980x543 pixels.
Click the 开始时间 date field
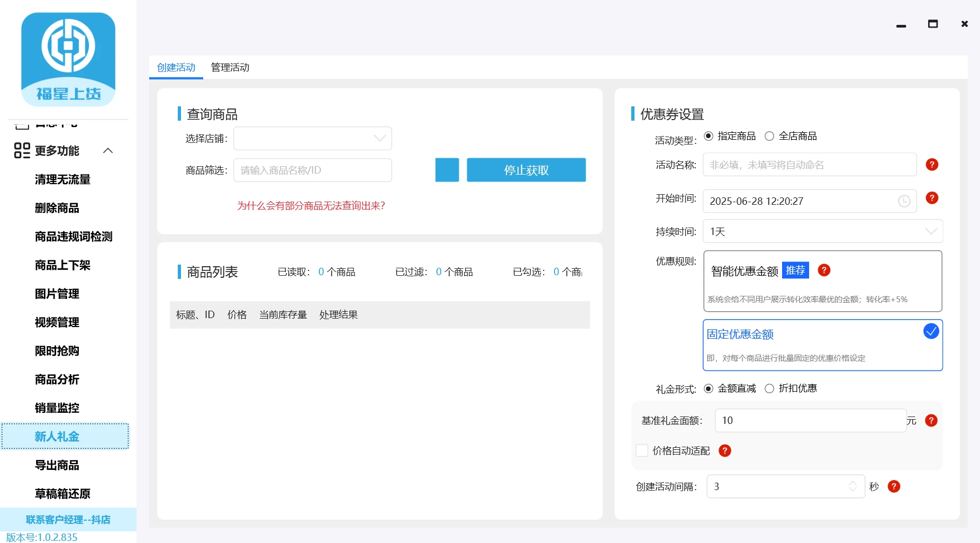click(x=810, y=201)
